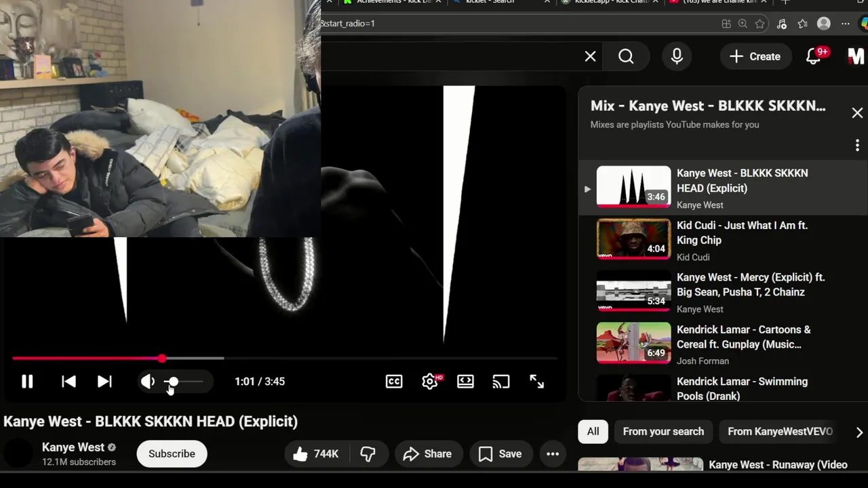Subscribe to the Kanye West channel
Image resolution: width=868 pixels, height=488 pixels.
172,454
